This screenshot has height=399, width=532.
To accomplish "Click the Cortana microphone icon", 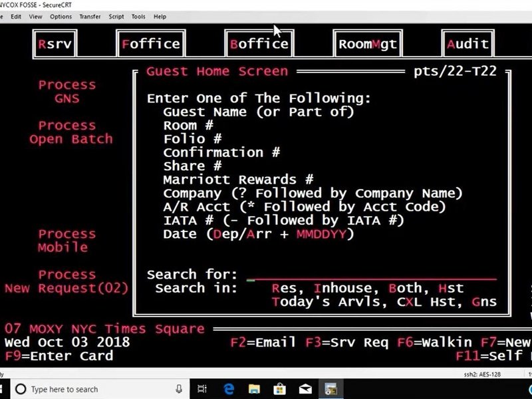I will click(x=179, y=389).
